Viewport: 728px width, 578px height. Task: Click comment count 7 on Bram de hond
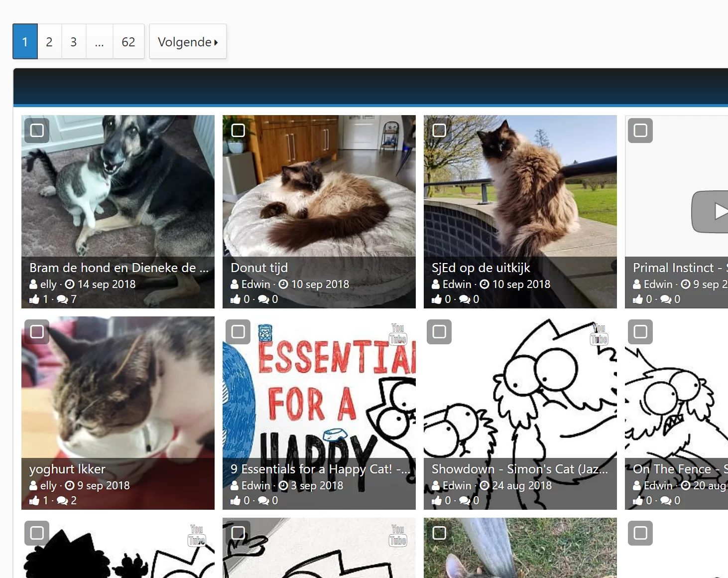point(74,299)
